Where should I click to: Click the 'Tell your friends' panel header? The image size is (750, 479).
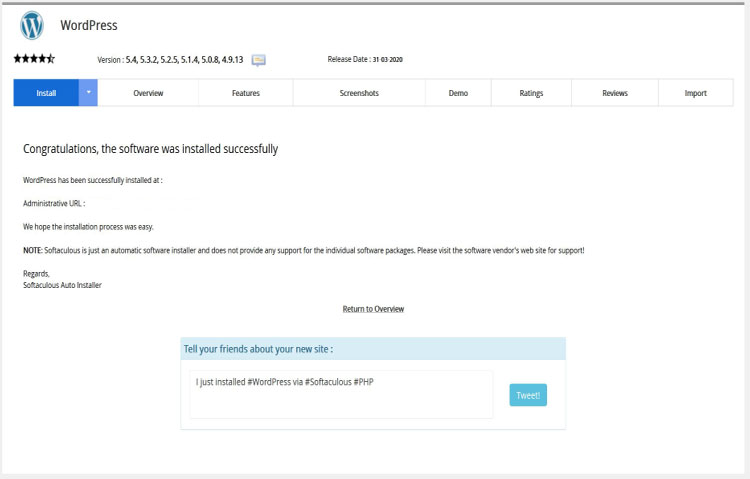pos(373,349)
